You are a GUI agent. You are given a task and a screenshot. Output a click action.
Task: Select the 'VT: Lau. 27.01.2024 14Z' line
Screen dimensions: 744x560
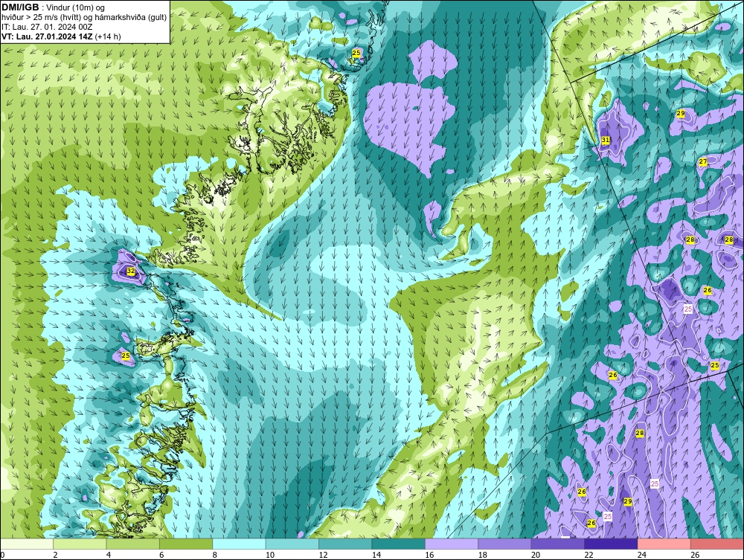tap(47, 36)
